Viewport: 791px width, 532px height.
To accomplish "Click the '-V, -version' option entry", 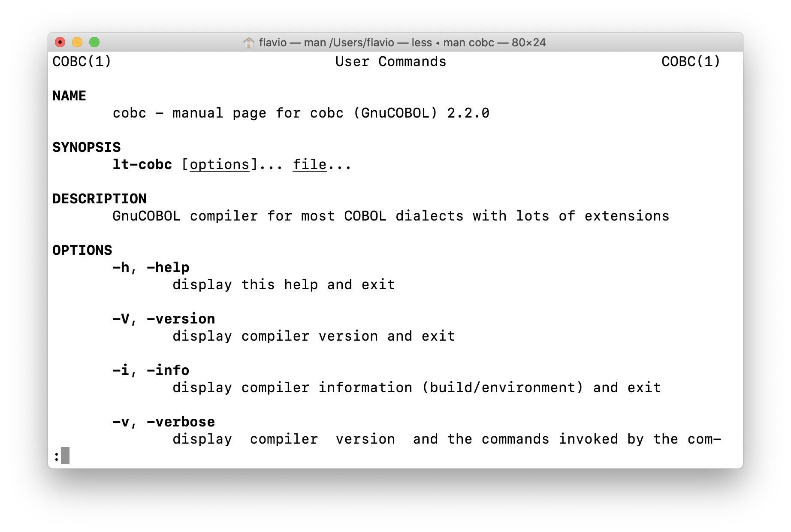I will pos(163,319).
